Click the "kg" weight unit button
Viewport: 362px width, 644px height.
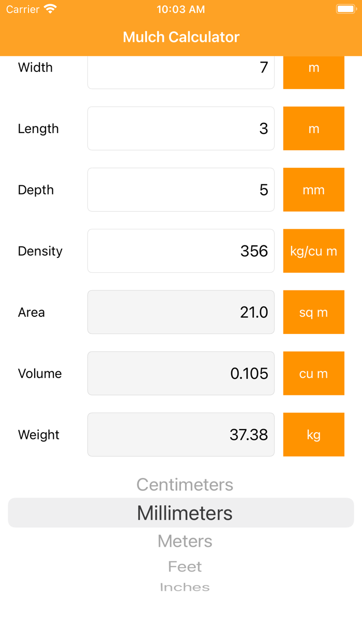313,434
